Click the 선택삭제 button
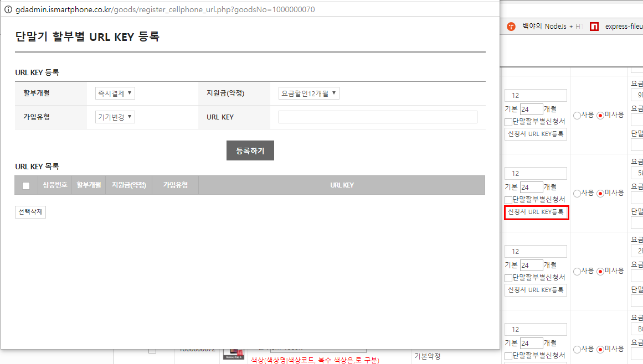 pyautogui.click(x=30, y=212)
